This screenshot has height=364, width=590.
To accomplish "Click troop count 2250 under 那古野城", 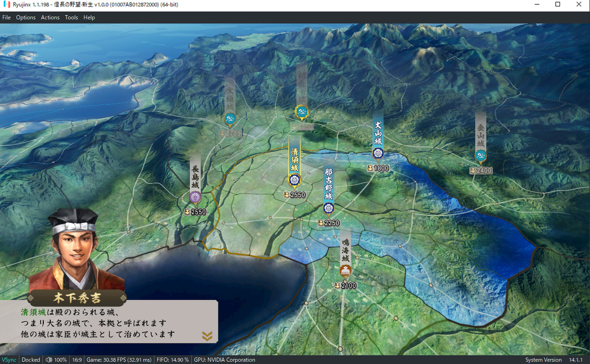I will 332,223.
